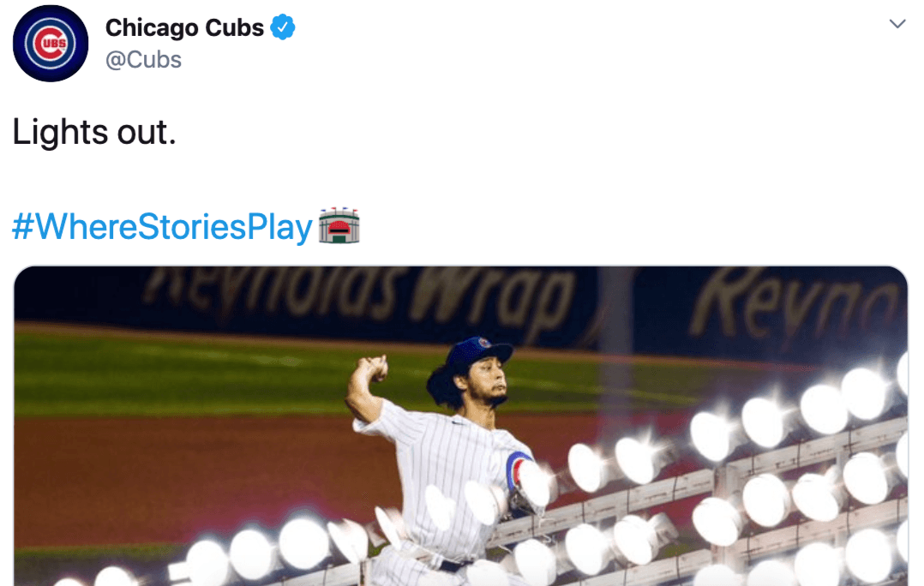Click the blue verified checkmark badge

tap(283, 28)
